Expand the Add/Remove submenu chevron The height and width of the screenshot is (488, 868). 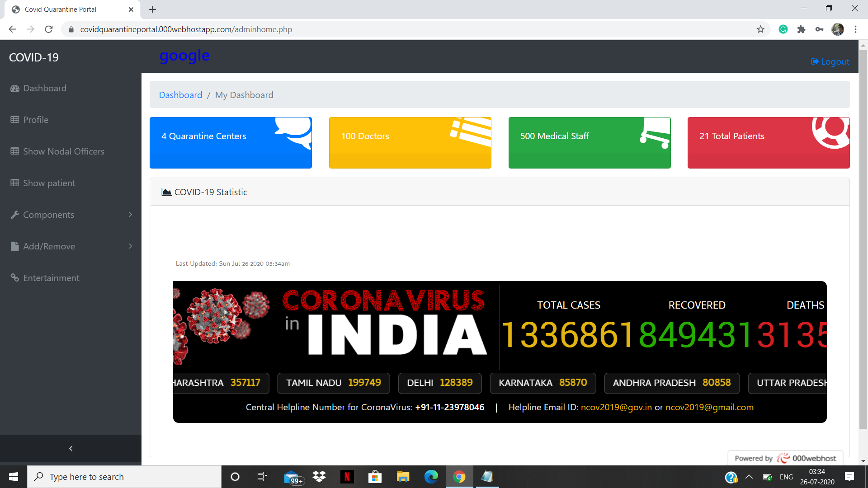[131, 246]
